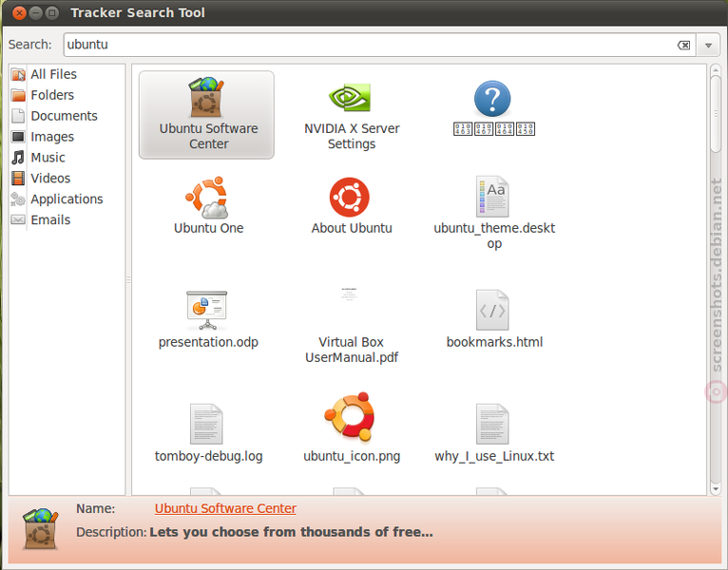
Task: Filter results by Images
Action: pyautogui.click(x=52, y=137)
